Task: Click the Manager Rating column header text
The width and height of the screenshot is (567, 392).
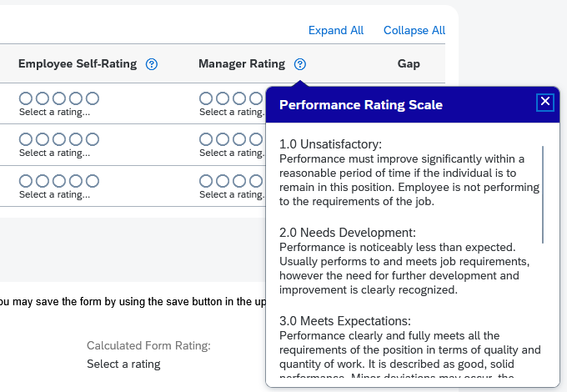Action: (242, 64)
